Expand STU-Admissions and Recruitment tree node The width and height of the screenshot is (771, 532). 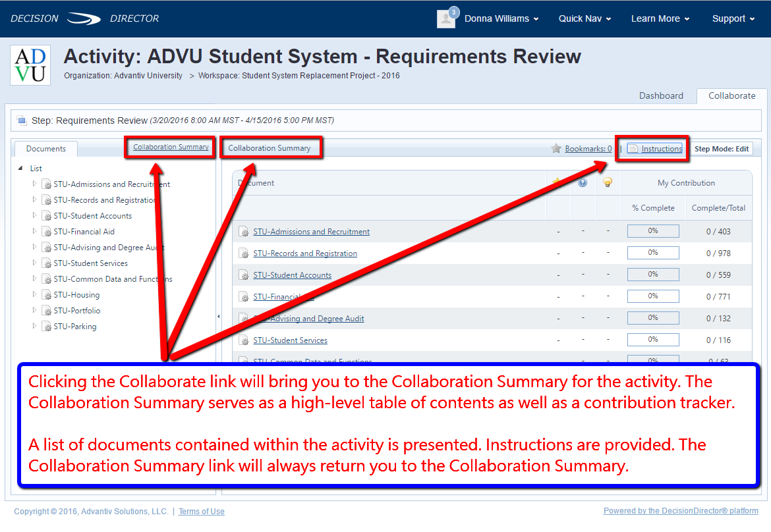(34, 183)
